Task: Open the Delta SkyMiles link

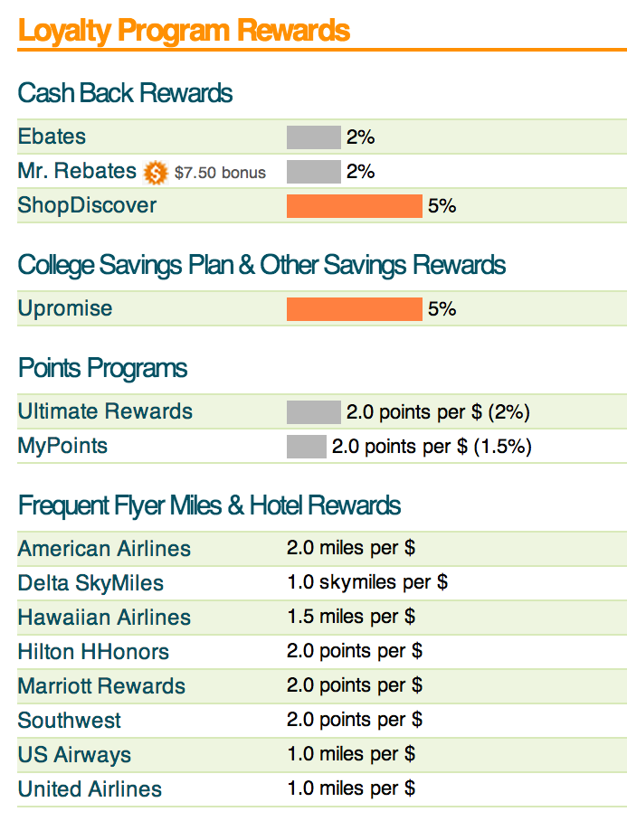Action: (x=90, y=583)
